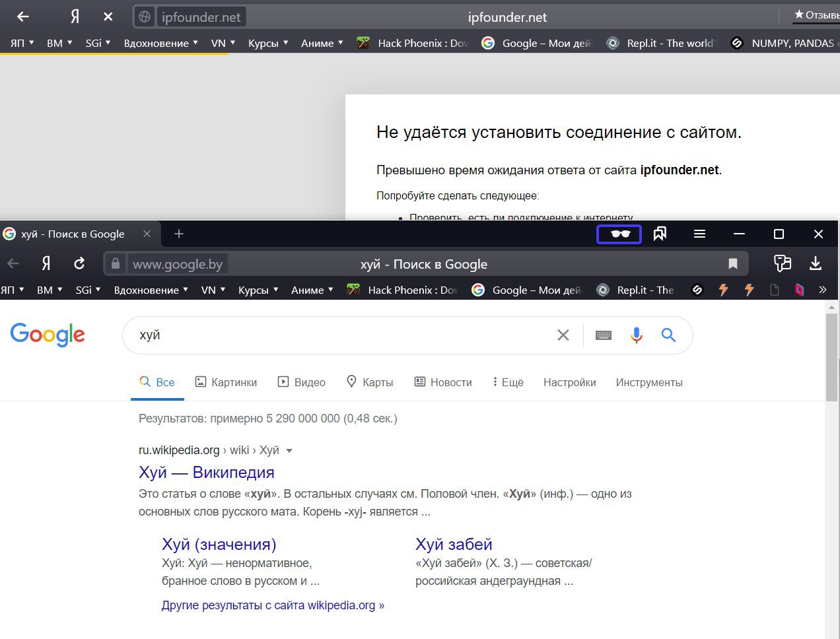The width and height of the screenshot is (840, 639).
Task: Open Отзывы in the back window
Action: coord(816,15)
